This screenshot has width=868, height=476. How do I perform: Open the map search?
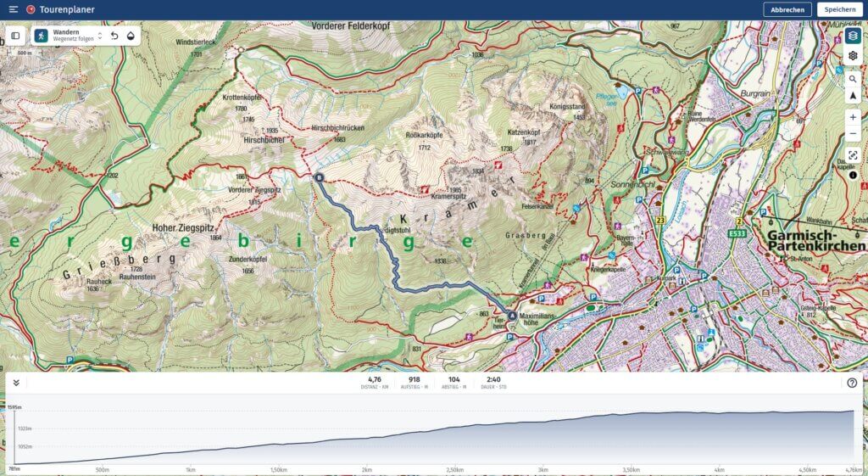pyautogui.click(x=853, y=79)
